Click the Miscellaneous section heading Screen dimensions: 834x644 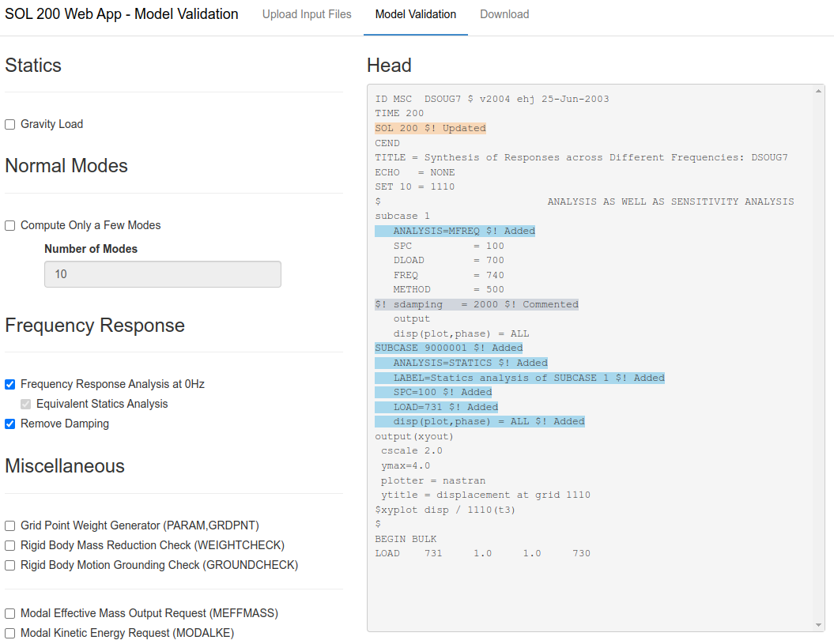(65, 466)
